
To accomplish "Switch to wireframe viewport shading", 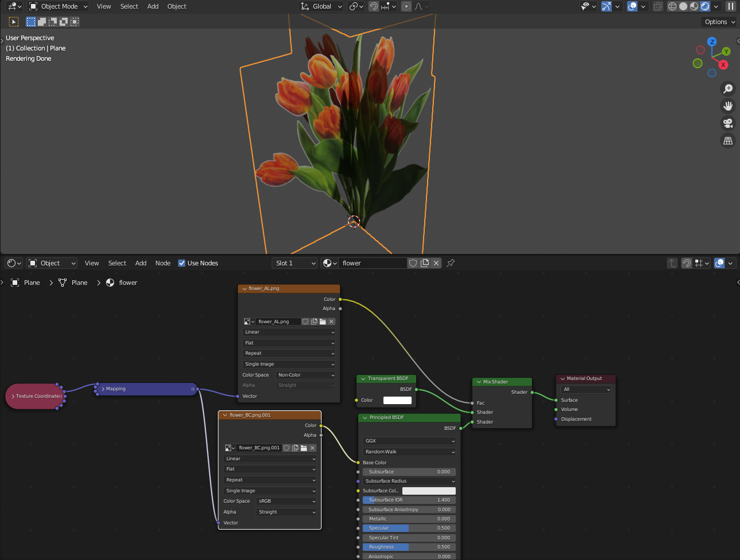I will coord(672,6).
